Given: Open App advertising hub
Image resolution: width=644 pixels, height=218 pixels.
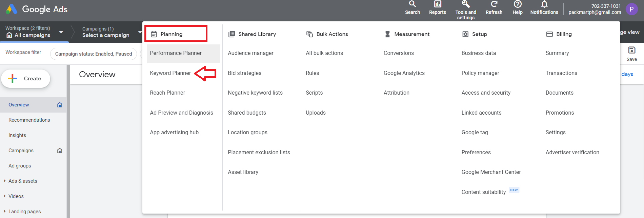Looking at the screenshot, I should tap(174, 132).
